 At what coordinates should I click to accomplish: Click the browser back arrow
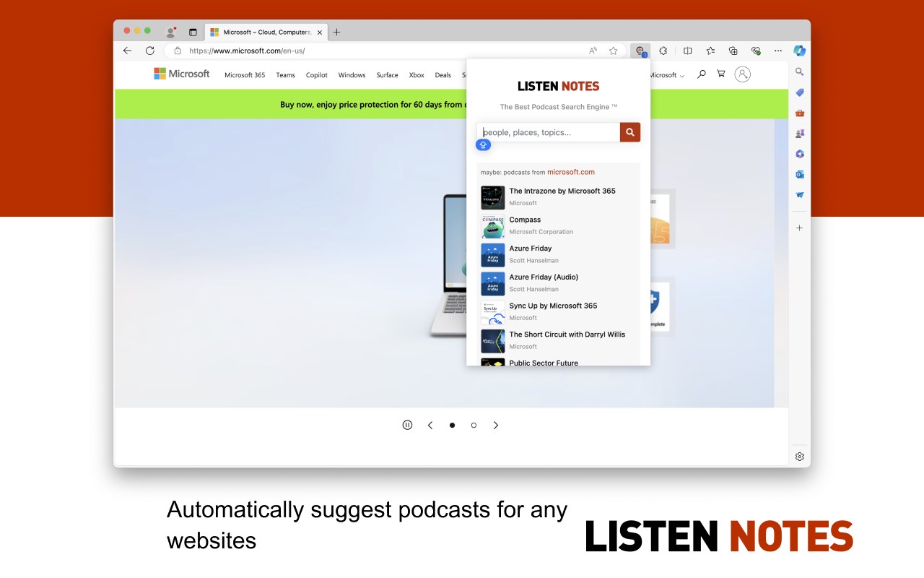[127, 51]
